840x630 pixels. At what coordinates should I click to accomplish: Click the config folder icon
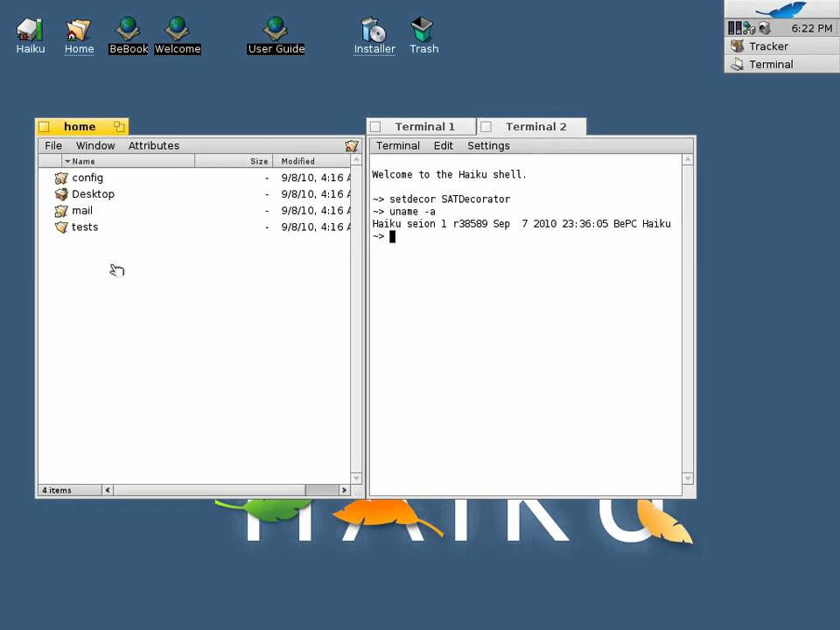pyautogui.click(x=61, y=178)
